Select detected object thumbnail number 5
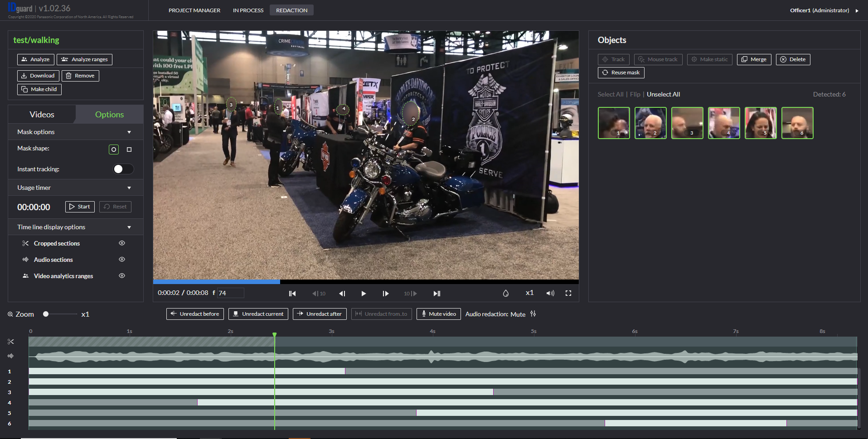Viewport: 868px width, 439px height. point(761,123)
